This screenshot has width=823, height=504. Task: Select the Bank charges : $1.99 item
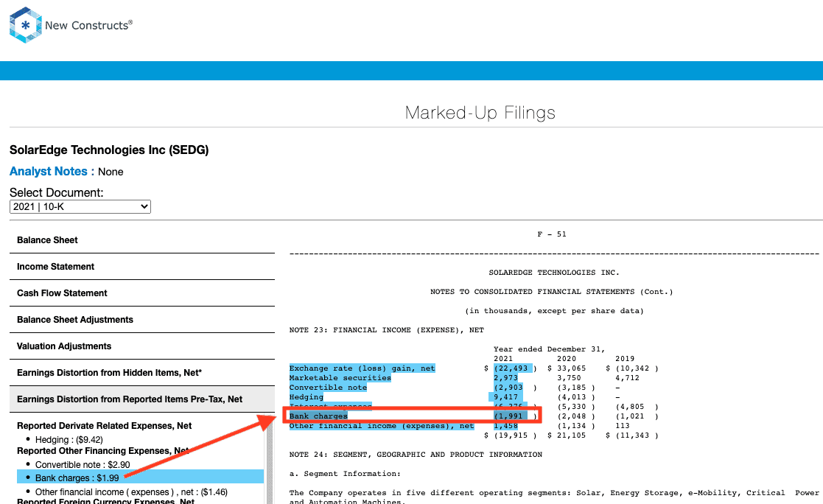(140, 477)
